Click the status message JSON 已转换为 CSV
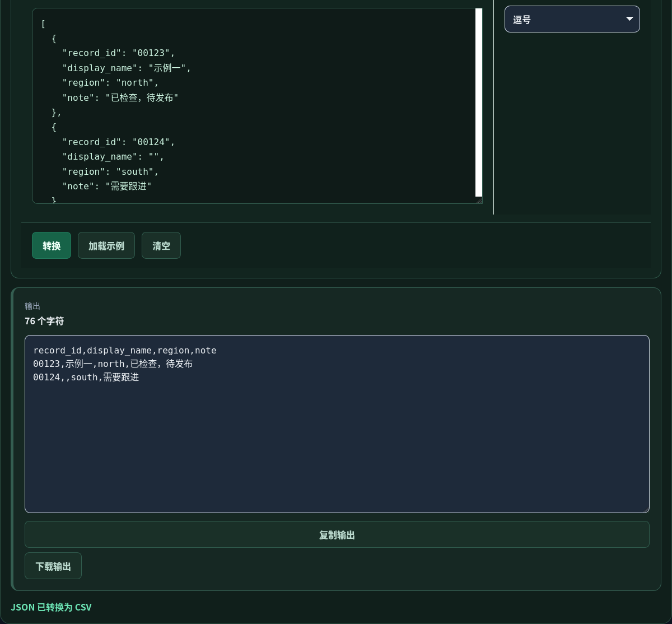Image resolution: width=672 pixels, height=624 pixels. 51,607
